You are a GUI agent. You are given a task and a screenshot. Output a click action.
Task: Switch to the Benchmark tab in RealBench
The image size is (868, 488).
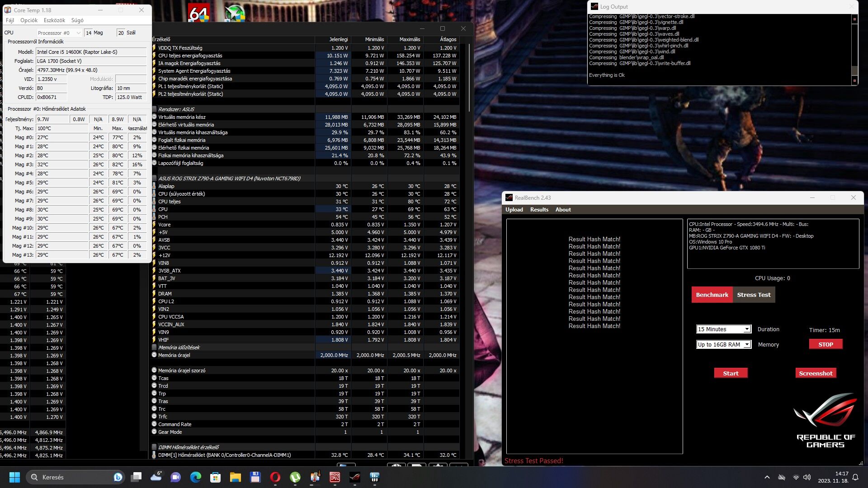(712, 295)
